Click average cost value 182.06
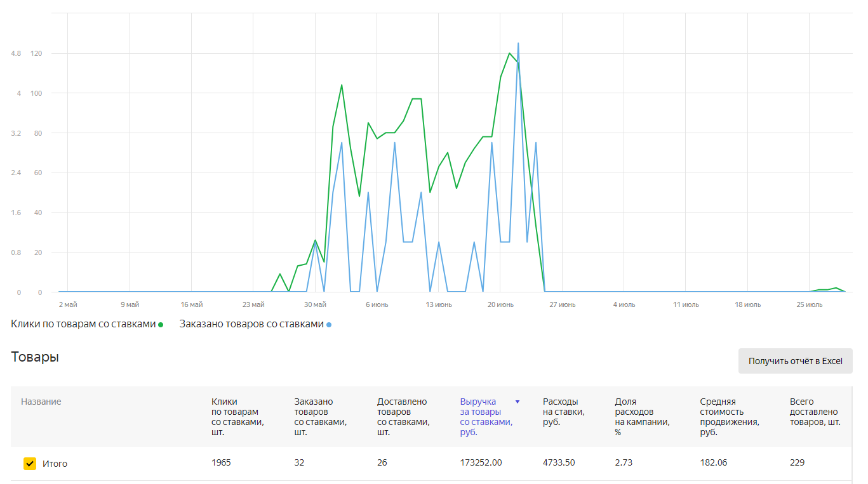Image resolution: width=868 pixels, height=484 pixels. (x=713, y=462)
